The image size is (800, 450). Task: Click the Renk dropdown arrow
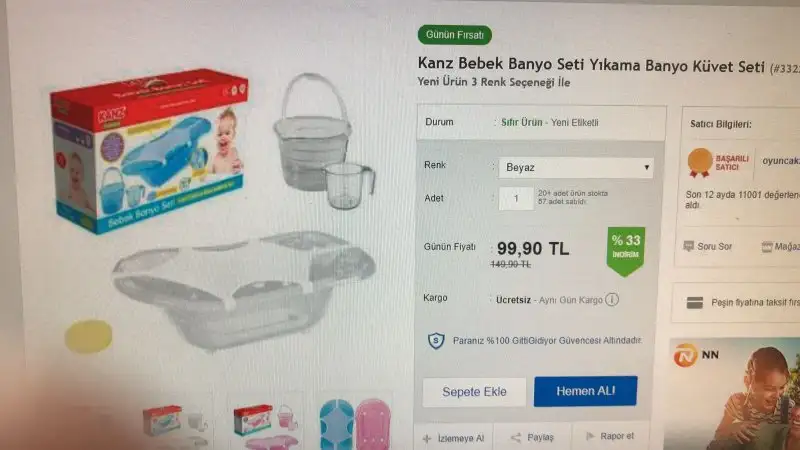click(x=646, y=167)
